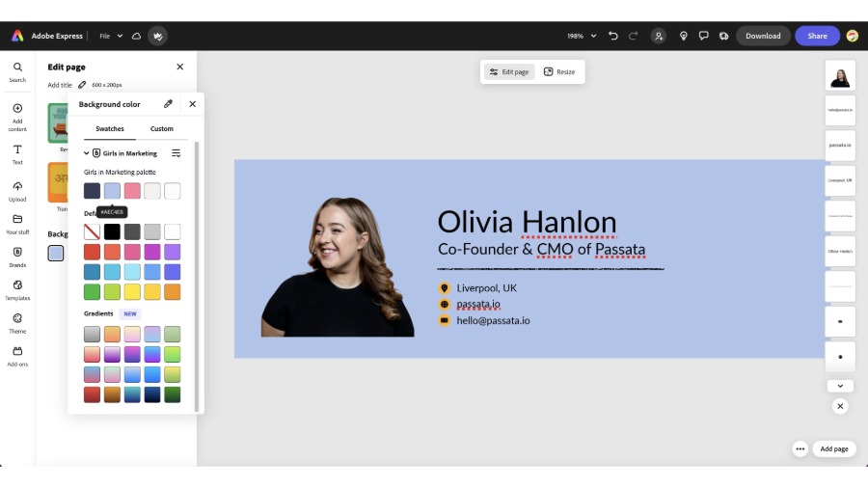Invite collaborators with the person icon
868x488 pixels.
658,36
